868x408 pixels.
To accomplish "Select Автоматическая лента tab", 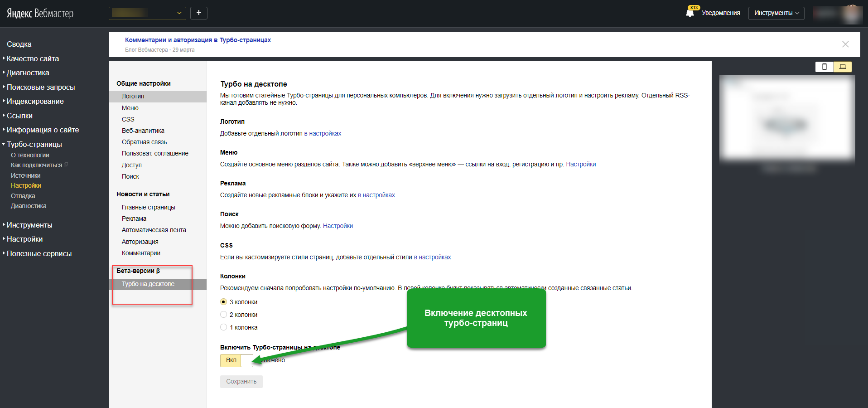I will (x=154, y=230).
